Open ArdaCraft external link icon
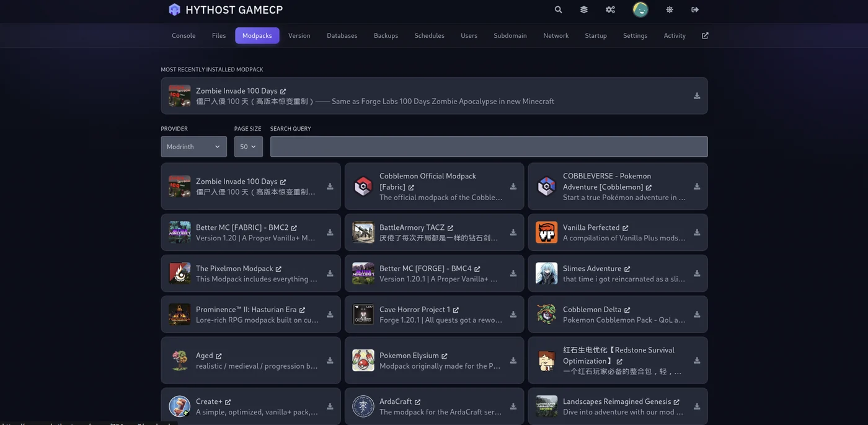The height and width of the screenshot is (425, 868). point(418,402)
